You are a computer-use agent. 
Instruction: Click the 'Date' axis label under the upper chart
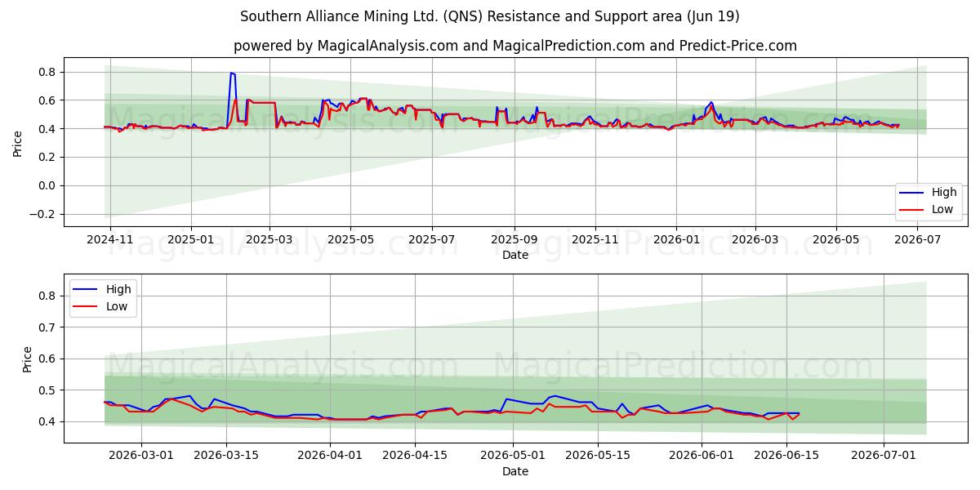pos(515,255)
